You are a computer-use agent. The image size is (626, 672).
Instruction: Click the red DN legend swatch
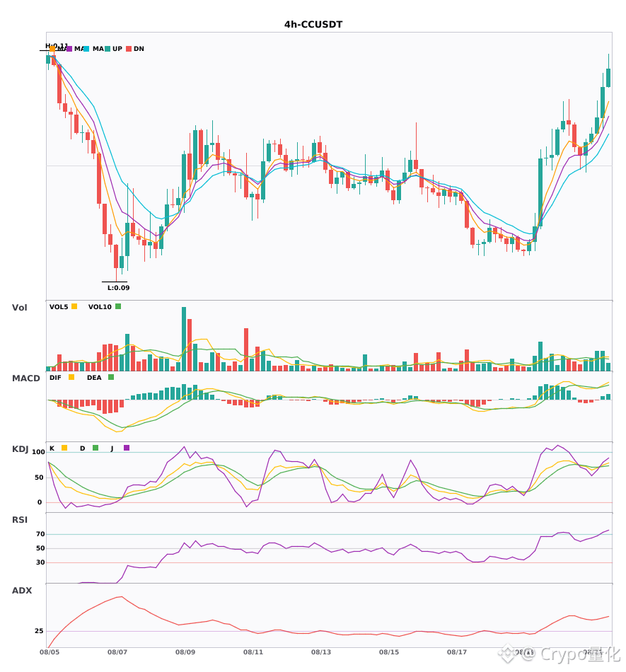coord(129,49)
